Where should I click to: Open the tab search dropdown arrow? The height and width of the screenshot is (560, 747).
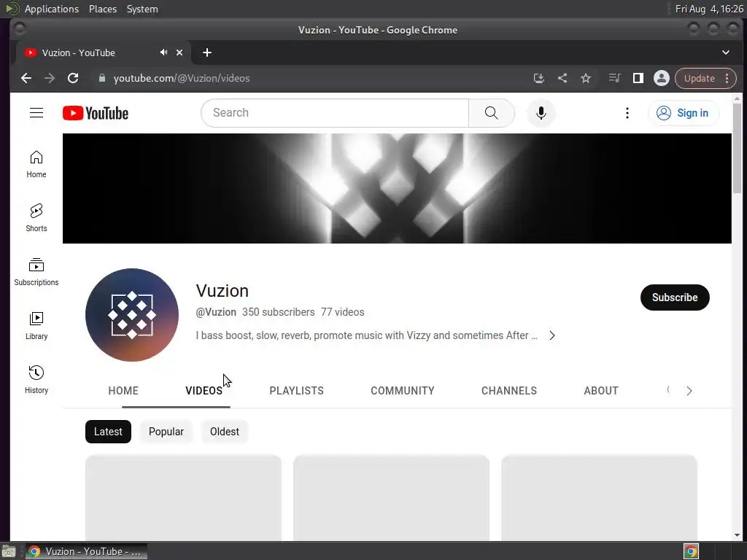[726, 52]
